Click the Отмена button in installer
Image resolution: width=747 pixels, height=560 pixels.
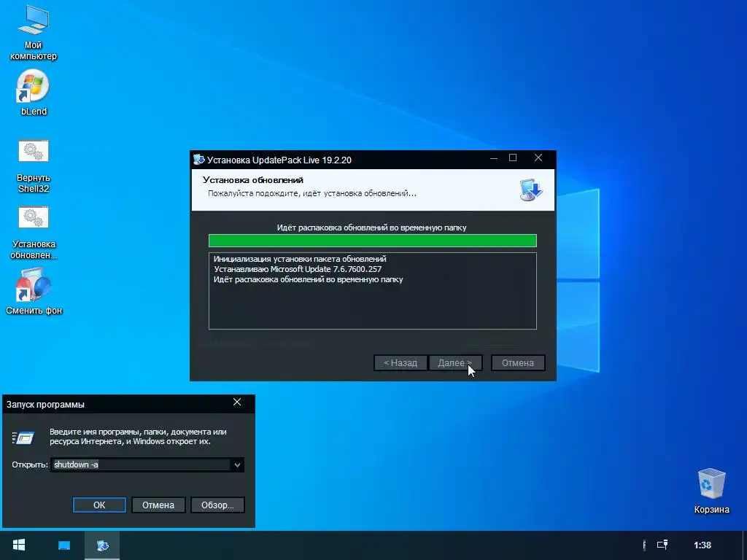pyautogui.click(x=518, y=363)
